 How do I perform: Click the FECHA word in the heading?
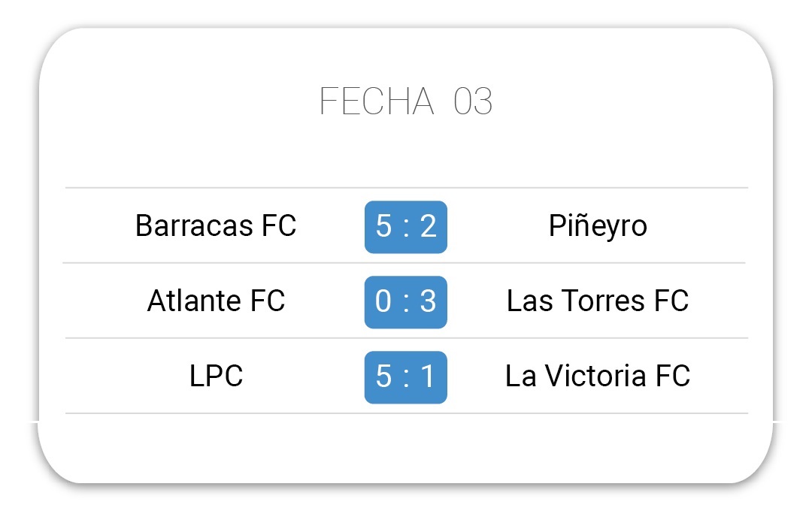377,101
